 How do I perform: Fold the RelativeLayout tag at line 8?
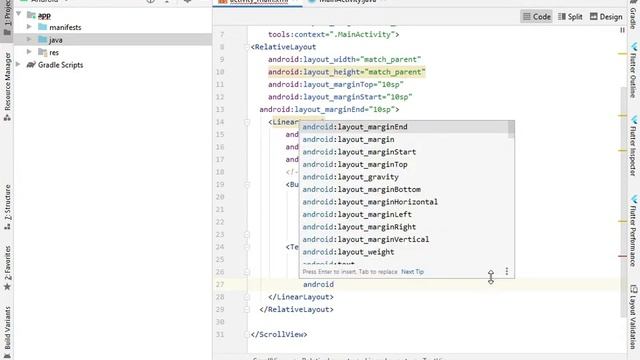(247, 47)
